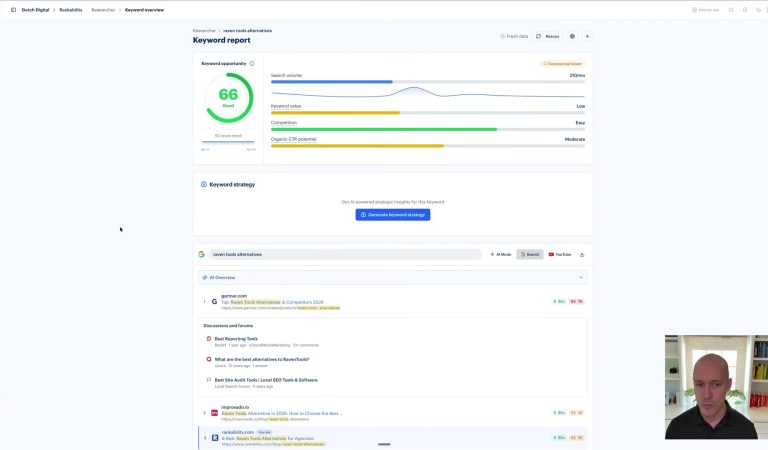The image size is (768, 450).
Task: Open Rankability breadcrumb
Action: point(71,10)
